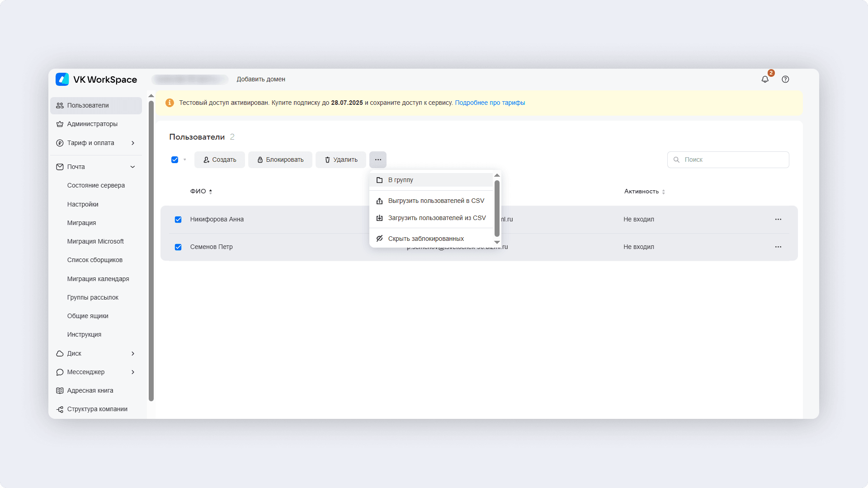Choose В группу menu item
The height and width of the screenshot is (488, 868).
coord(401,180)
